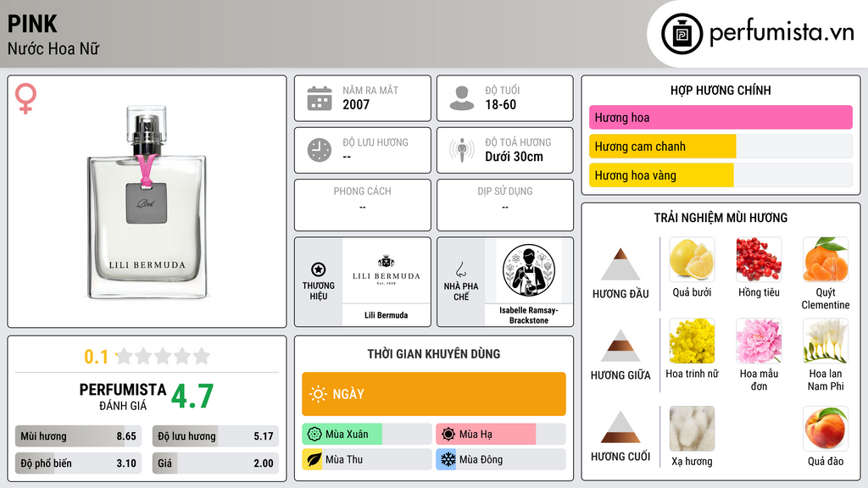Viewport: 868px width, 488px height.
Task: Click the Isabelle Ramsay-Brackstone perfumer portrait
Action: pyautogui.click(x=529, y=270)
